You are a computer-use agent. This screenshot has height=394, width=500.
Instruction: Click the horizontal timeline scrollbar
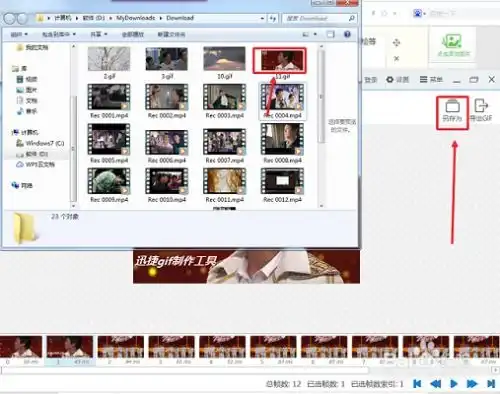click(185, 370)
